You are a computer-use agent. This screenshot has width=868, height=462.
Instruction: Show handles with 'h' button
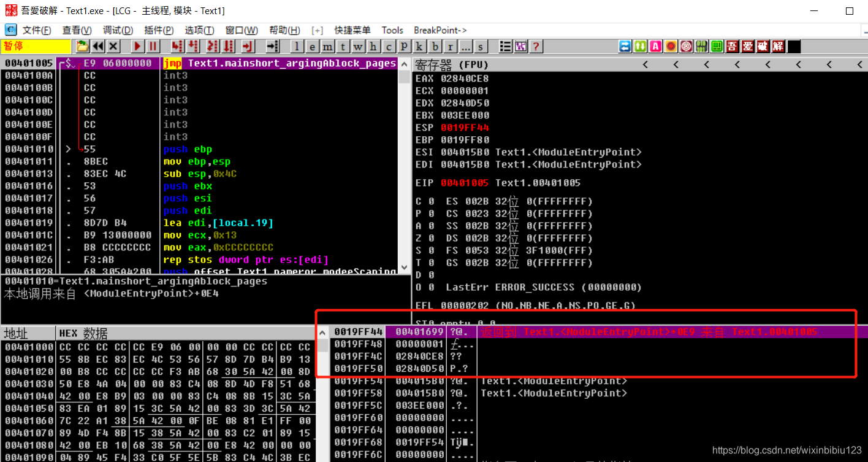tap(374, 47)
